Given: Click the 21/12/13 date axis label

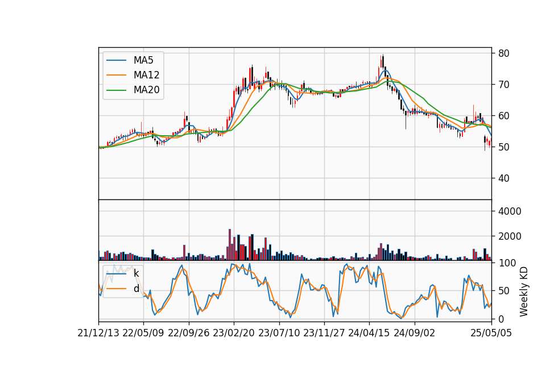Looking at the screenshot, I should (x=98, y=333).
